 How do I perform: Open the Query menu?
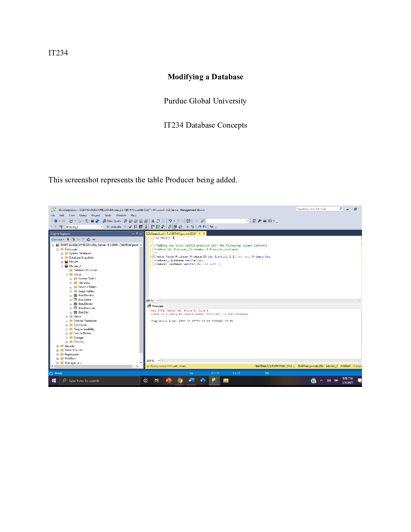[83, 215]
